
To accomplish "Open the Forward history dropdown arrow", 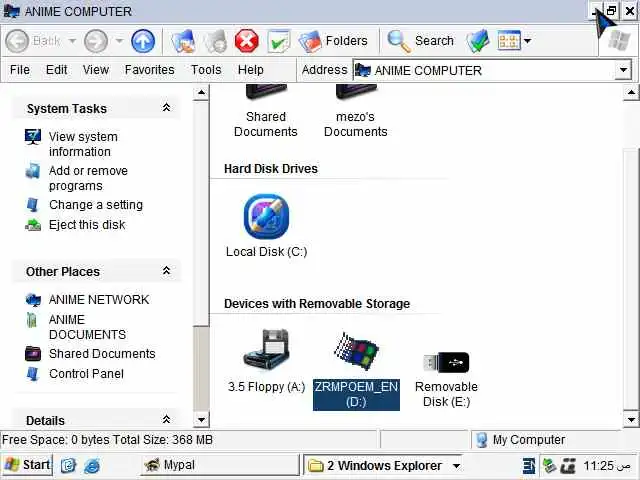I will 119,41.
